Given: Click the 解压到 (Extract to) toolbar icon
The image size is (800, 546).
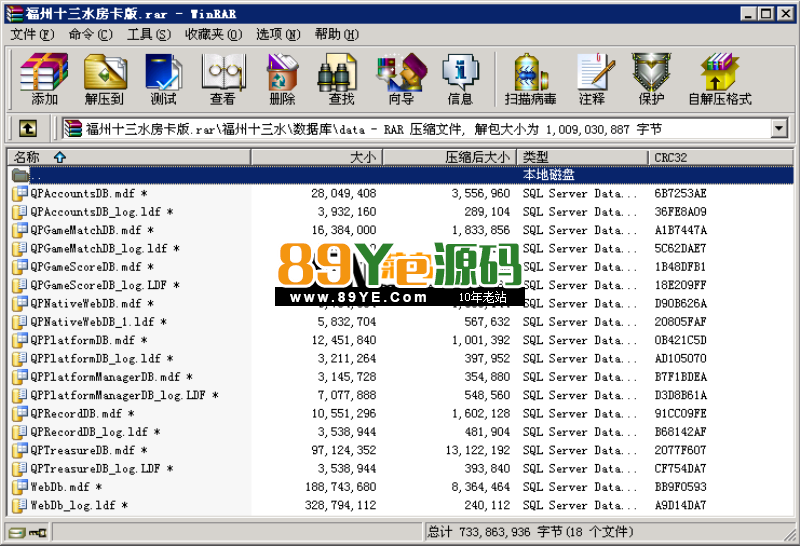Looking at the screenshot, I should point(105,79).
